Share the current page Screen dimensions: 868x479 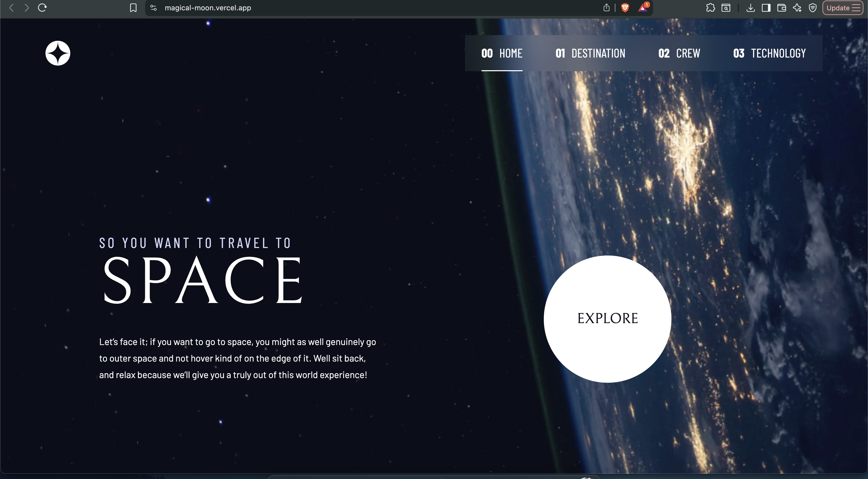click(607, 7)
